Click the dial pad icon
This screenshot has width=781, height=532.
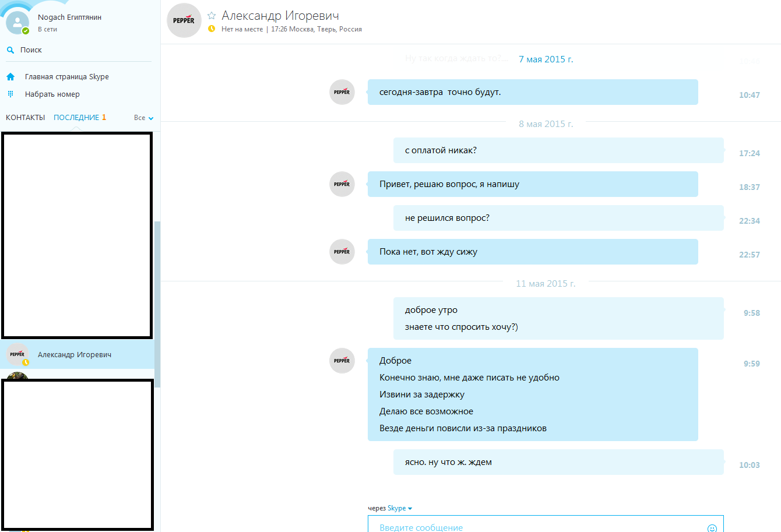click(x=10, y=94)
